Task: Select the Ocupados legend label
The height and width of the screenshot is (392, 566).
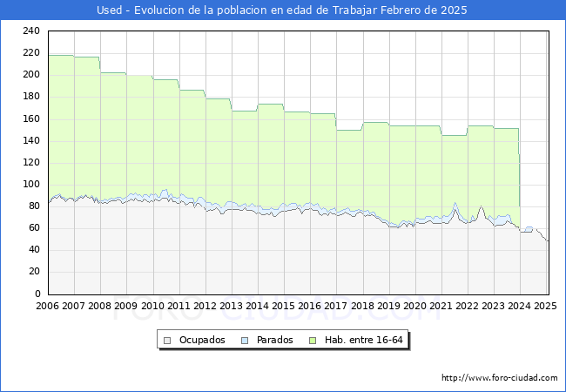Action: click(202, 340)
